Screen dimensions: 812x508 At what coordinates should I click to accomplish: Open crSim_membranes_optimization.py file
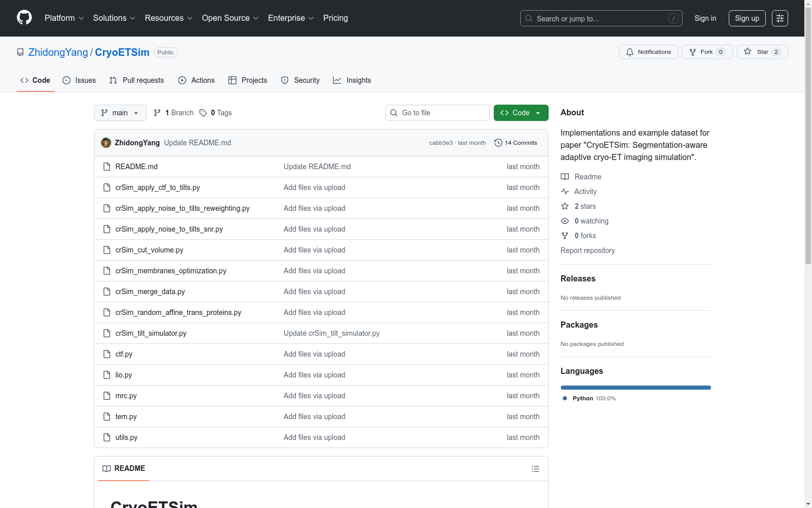coord(171,271)
